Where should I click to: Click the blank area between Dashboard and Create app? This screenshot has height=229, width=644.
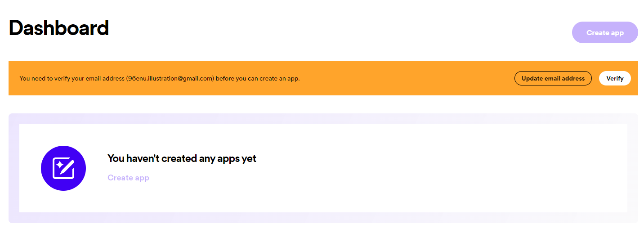(337, 31)
